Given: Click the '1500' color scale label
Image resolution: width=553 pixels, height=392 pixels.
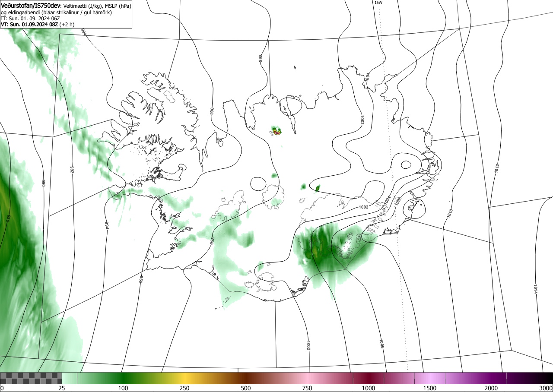Looking at the screenshot, I should coord(430,388).
